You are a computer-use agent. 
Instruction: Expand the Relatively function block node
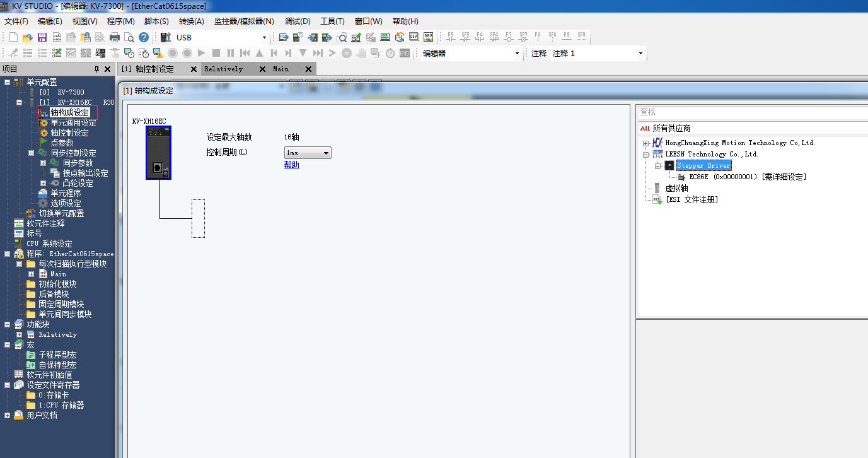(19, 334)
